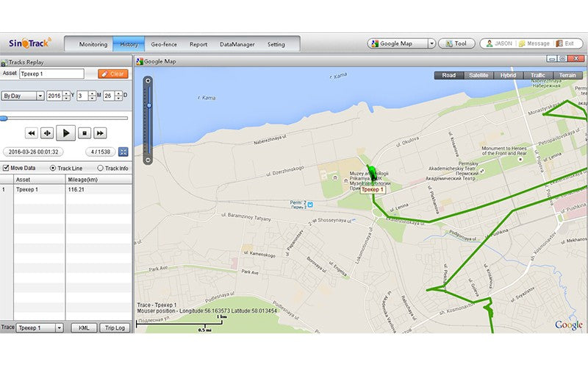Zoom out with map minus button
Viewport: 588px width, 368px height.
coord(148,160)
